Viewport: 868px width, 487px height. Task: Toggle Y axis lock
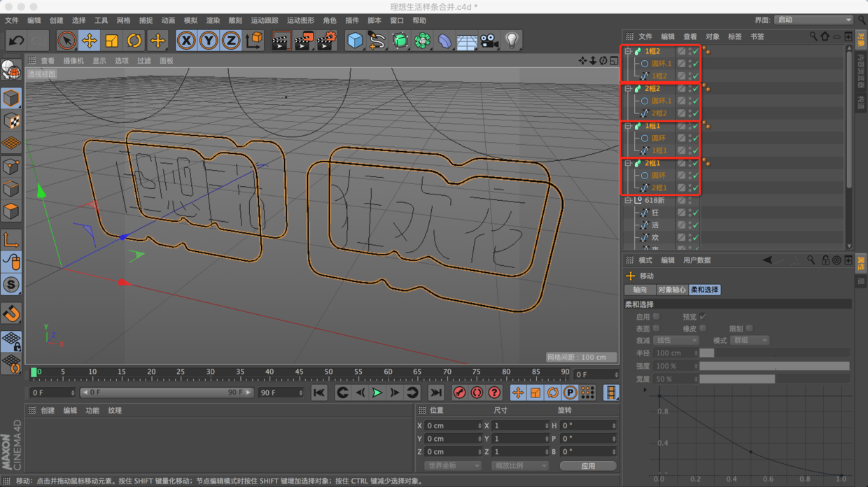point(208,41)
